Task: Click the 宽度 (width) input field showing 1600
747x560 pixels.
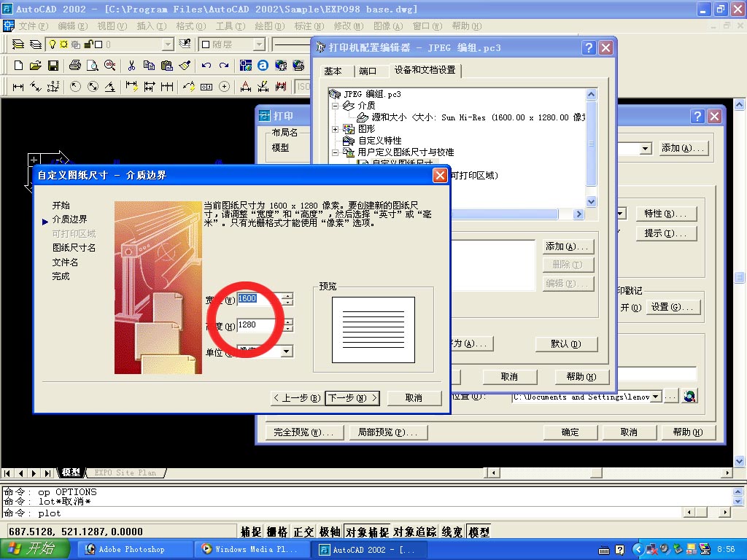Action: 259,299
